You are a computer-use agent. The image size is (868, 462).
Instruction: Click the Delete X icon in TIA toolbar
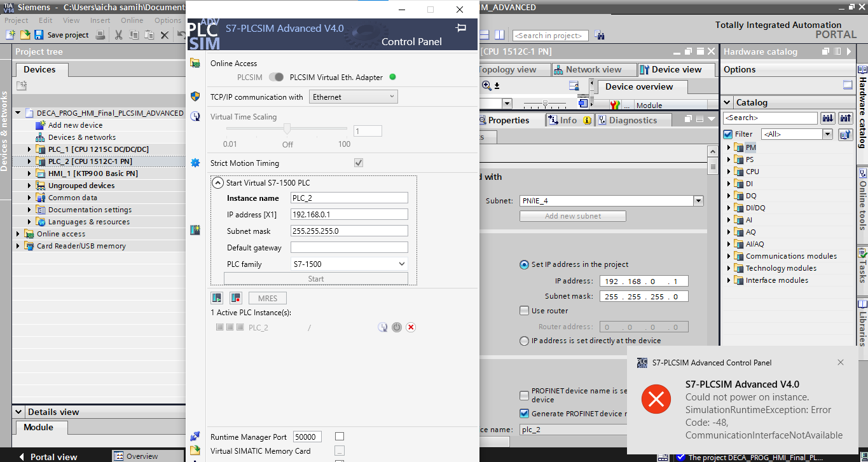(x=164, y=34)
